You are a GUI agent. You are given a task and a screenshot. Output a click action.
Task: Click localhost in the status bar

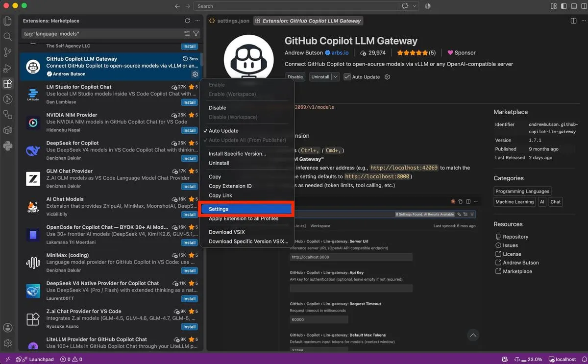click(x=562, y=359)
